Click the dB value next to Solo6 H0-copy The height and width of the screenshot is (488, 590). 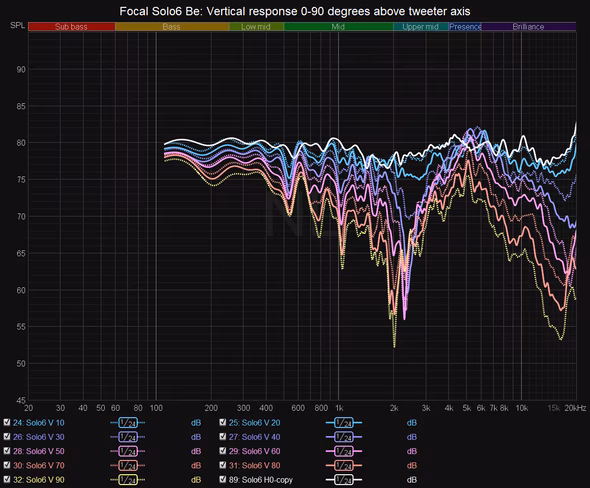pos(412,480)
